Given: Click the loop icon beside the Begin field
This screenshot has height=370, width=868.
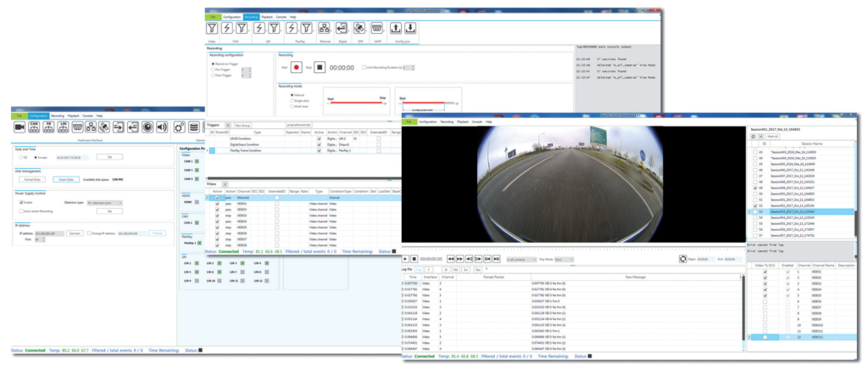Looking at the screenshot, I should (683, 259).
